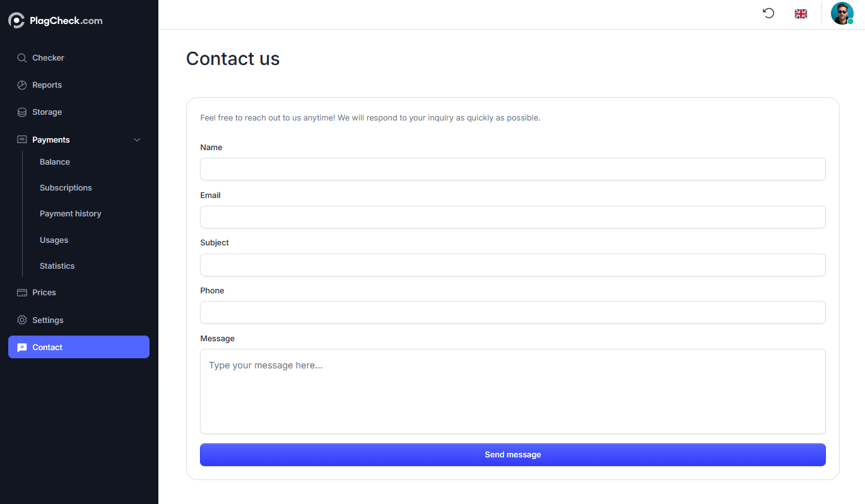Open Settings via the gear icon
The image size is (865, 504).
pyautogui.click(x=21, y=320)
